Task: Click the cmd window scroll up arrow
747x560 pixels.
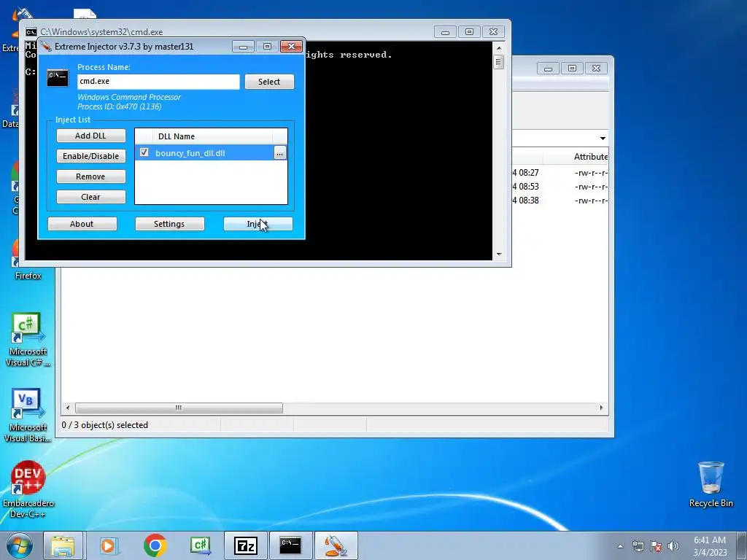Action: [499, 48]
